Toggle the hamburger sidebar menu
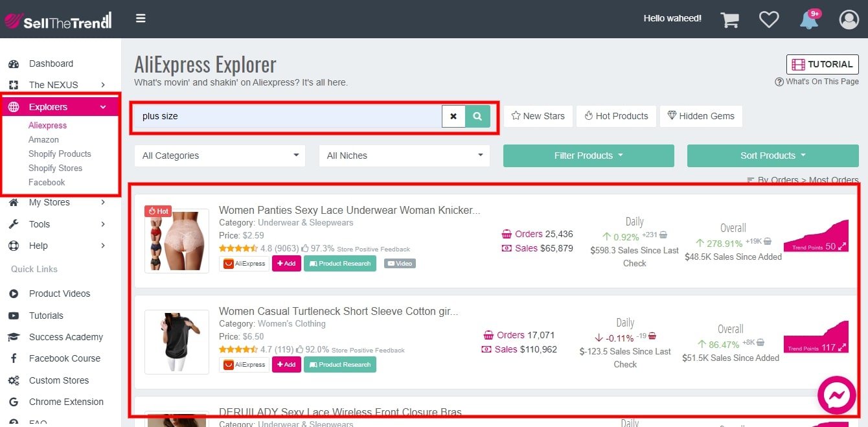The width and height of the screenshot is (868, 427). click(x=141, y=18)
